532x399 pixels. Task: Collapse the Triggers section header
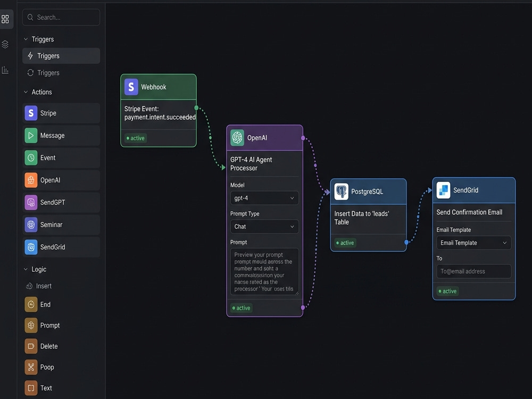click(x=39, y=39)
